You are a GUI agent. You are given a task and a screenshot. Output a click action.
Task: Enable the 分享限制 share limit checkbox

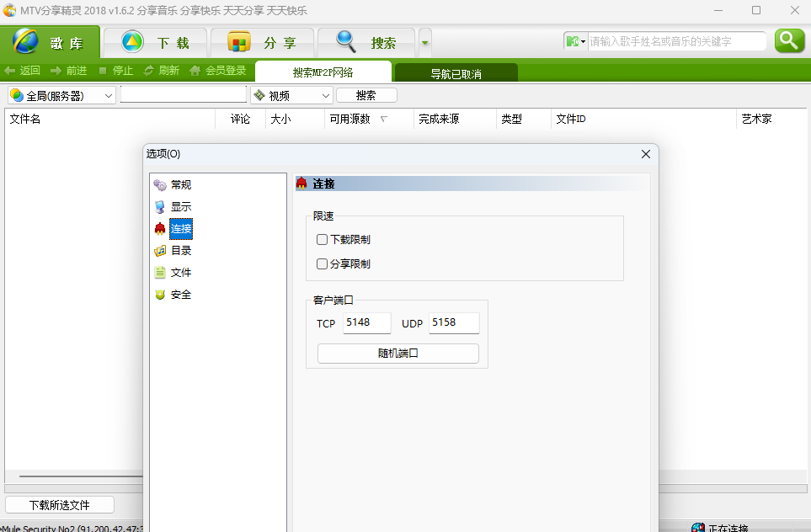[322, 264]
